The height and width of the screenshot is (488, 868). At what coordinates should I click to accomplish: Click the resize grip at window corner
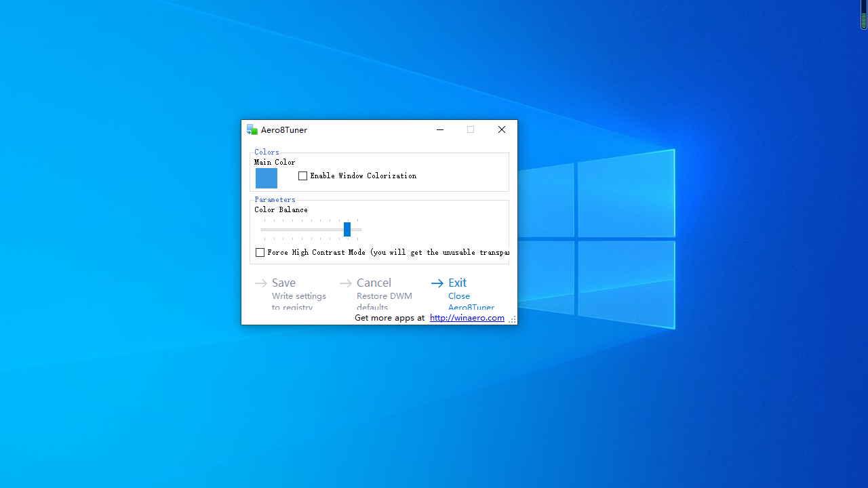513,319
